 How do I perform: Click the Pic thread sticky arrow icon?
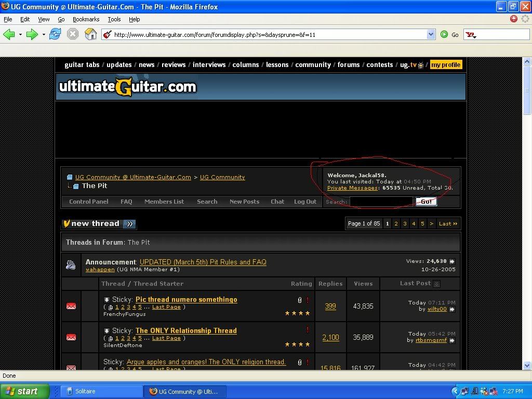107,300
